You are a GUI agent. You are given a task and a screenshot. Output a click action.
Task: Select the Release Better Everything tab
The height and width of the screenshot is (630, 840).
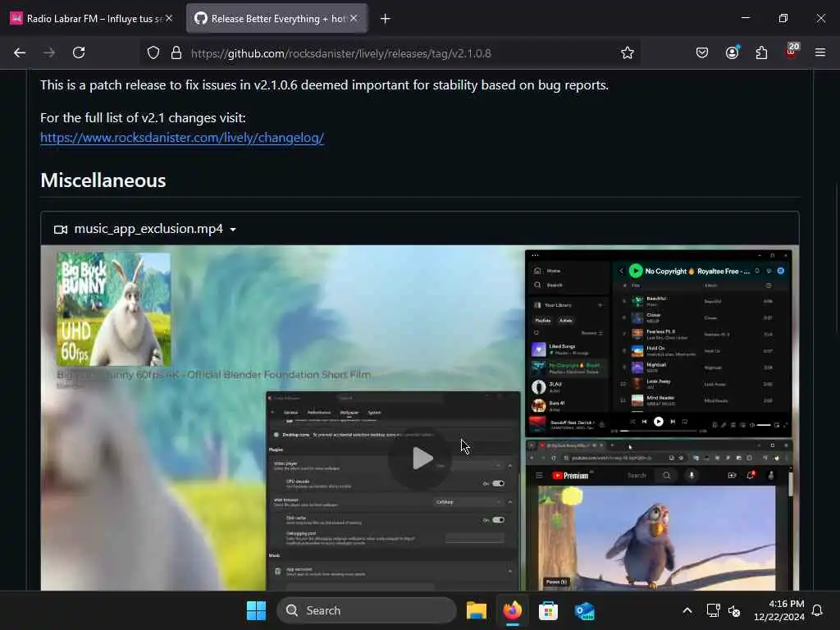click(276, 19)
